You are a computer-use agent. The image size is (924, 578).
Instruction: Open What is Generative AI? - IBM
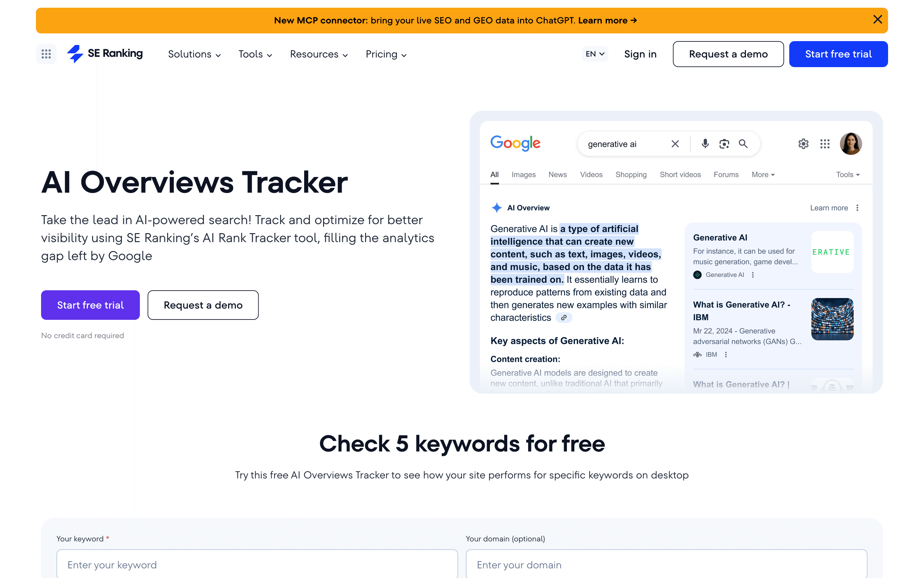pyautogui.click(x=741, y=311)
